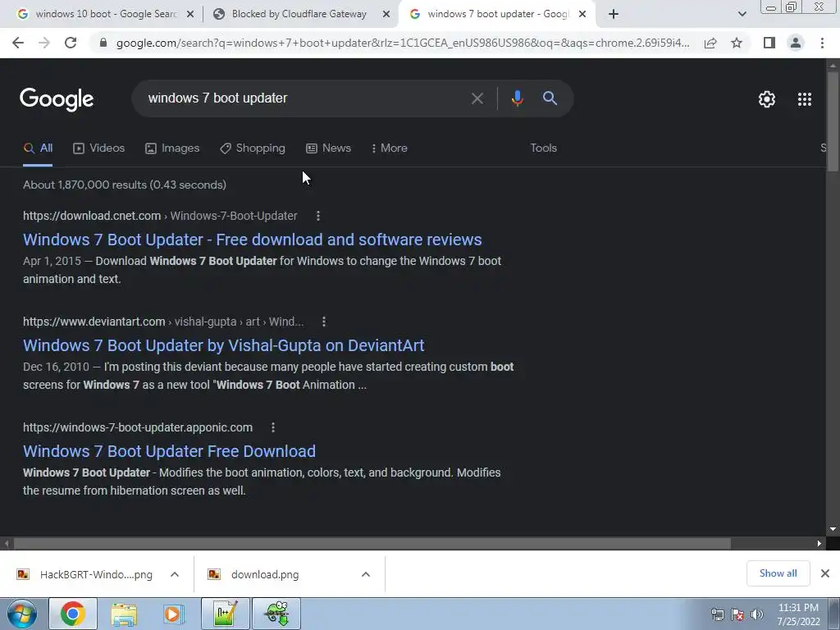Open the search Tools options
The height and width of the screenshot is (630, 840).
point(543,148)
